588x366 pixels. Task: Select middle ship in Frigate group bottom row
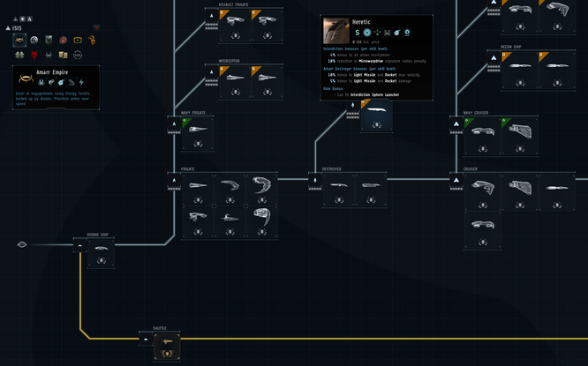230,222
